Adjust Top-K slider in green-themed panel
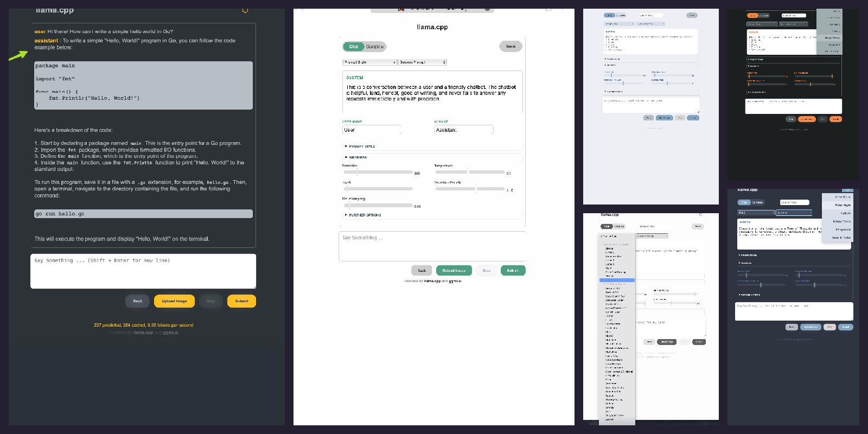 [377, 189]
